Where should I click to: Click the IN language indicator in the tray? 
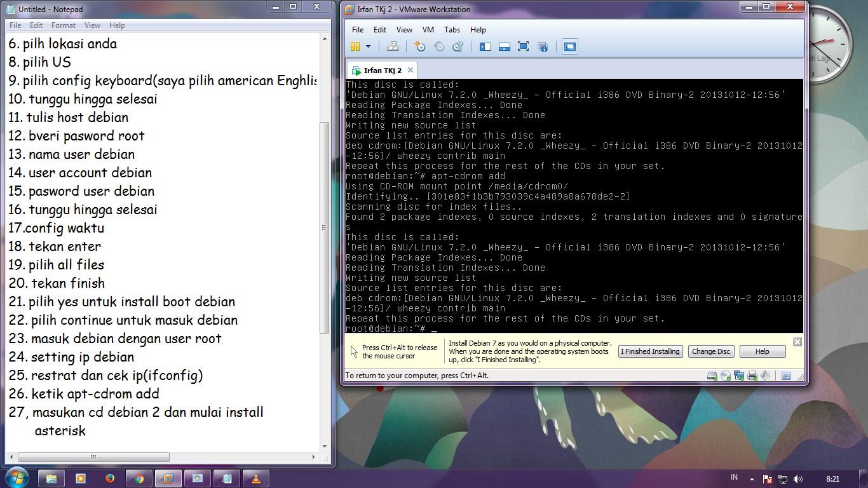[733, 477]
